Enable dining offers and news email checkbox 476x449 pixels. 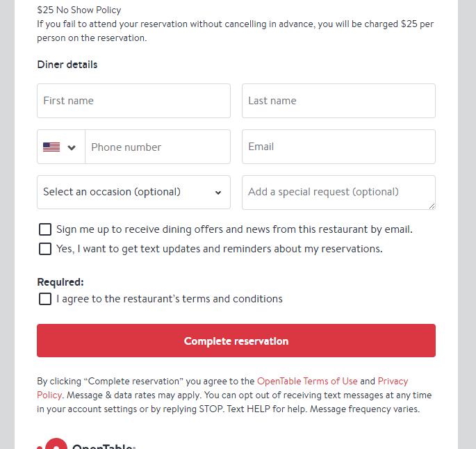[x=45, y=229]
